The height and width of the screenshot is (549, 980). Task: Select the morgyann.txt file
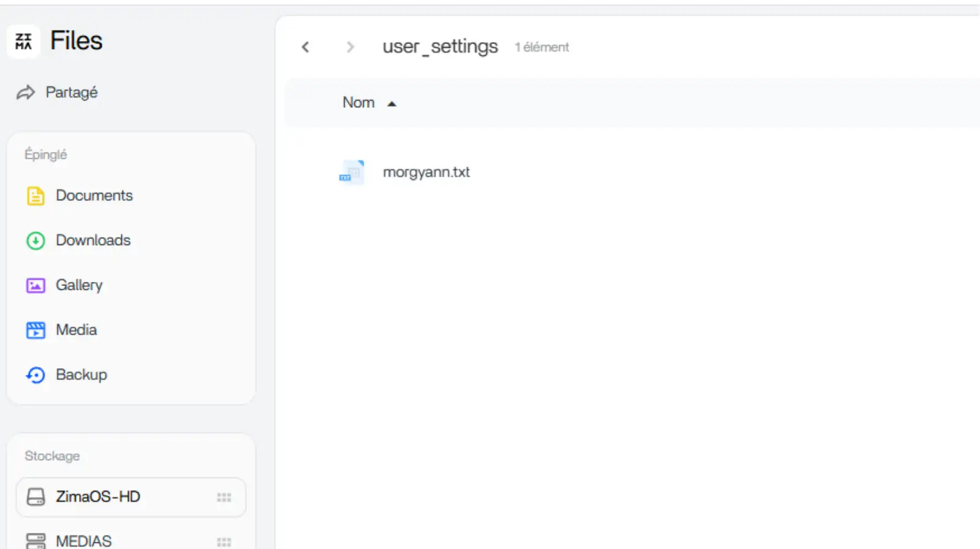(x=426, y=172)
